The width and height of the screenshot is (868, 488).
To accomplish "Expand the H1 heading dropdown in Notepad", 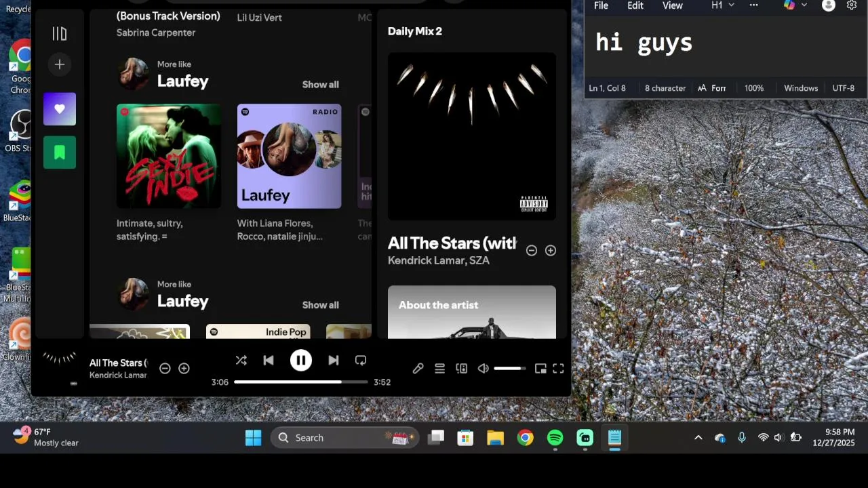I will pos(723,5).
